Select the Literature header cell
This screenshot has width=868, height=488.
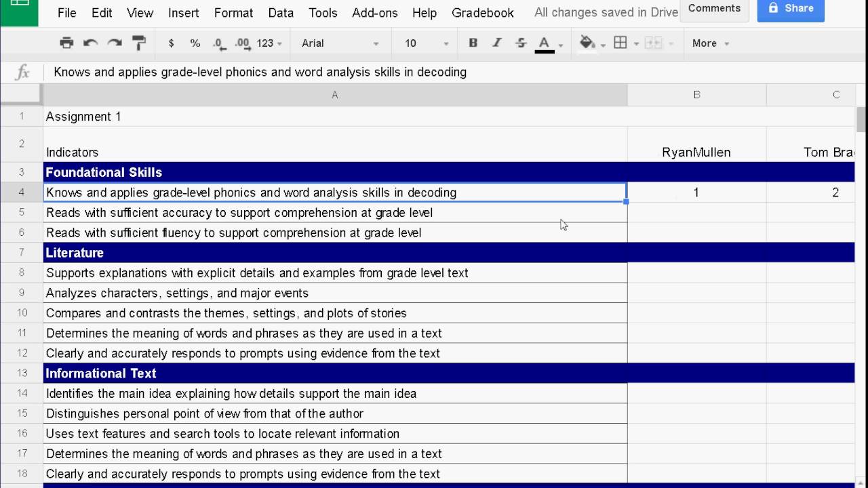pos(335,253)
